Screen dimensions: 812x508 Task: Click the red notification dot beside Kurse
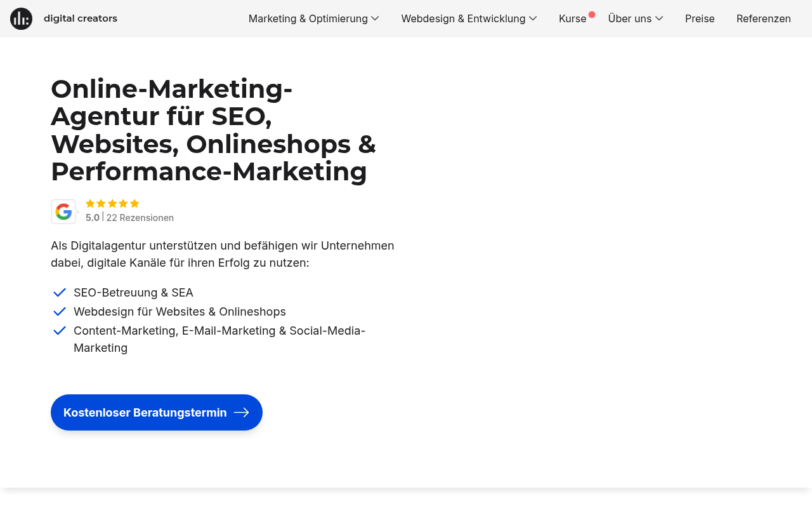pos(592,15)
